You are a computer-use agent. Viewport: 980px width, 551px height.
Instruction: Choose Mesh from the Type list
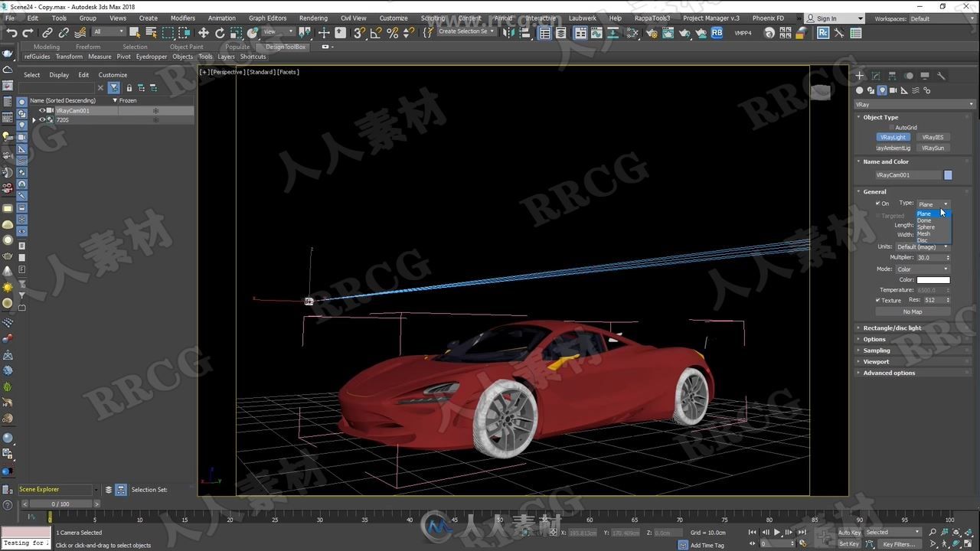[924, 233]
